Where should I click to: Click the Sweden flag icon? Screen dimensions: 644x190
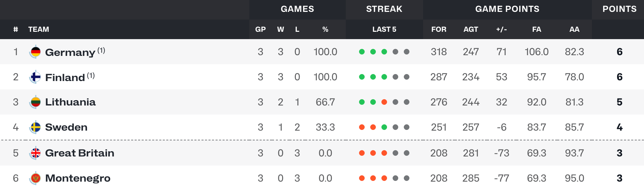tap(35, 127)
